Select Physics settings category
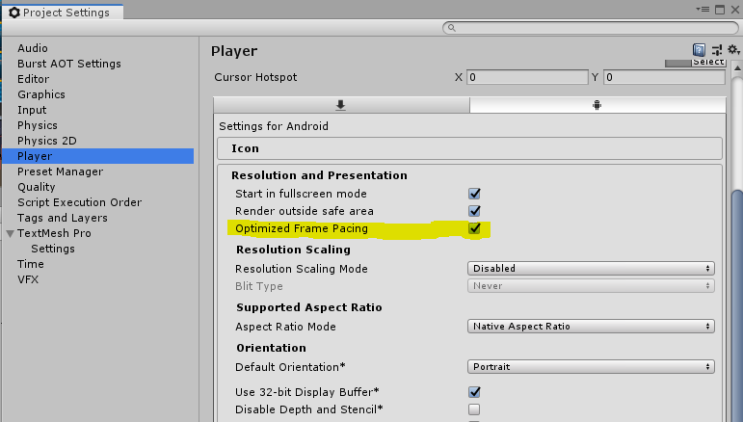The image size is (743, 422). [37, 126]
